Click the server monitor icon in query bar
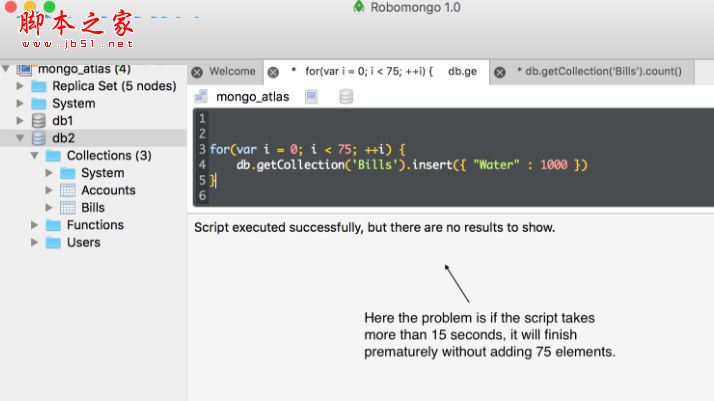This screenshot has height=401, width=714. point(311,97)
